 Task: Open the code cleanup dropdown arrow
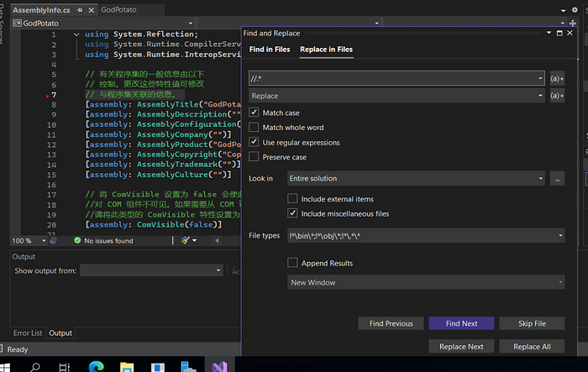pos(194,240)
